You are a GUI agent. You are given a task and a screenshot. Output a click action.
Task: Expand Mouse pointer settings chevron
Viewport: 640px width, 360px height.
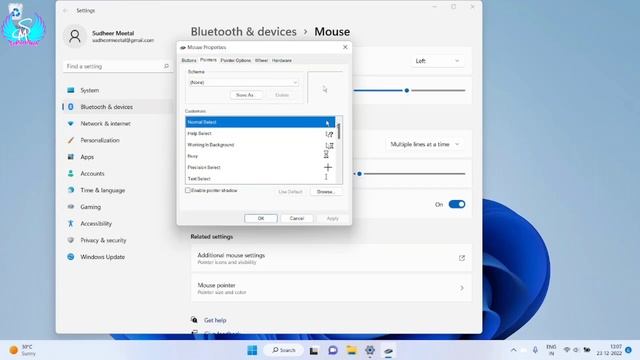click(x=462, y=288)
